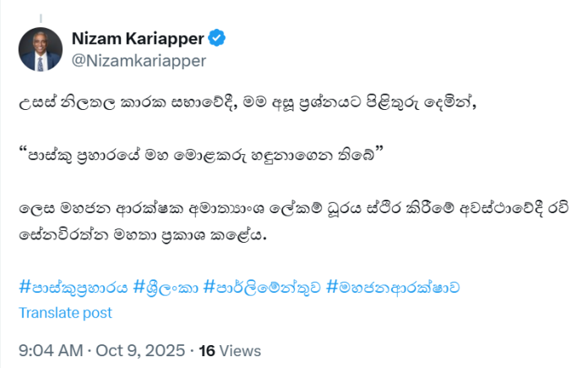Image resolution: width=588 pixels, height=368 pixels.
Task: Open the #පාස්කුප්‍රහාරය hashtag
Action: 73,288
